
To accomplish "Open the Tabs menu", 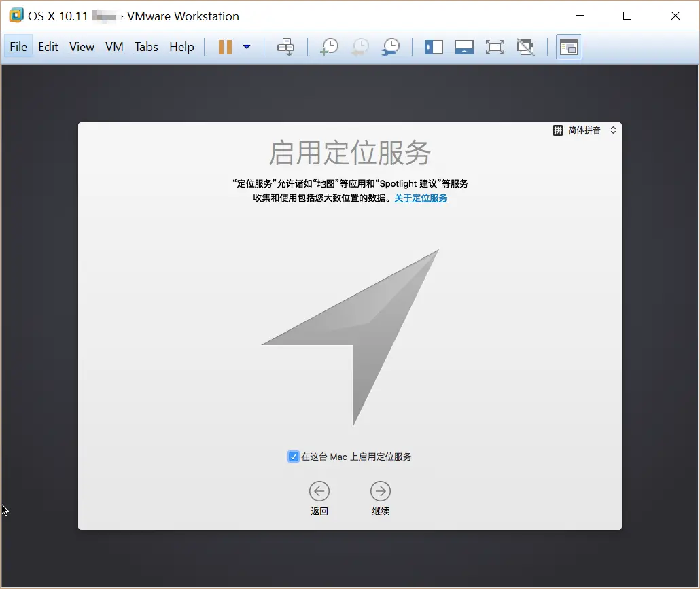I will (146, 47).
